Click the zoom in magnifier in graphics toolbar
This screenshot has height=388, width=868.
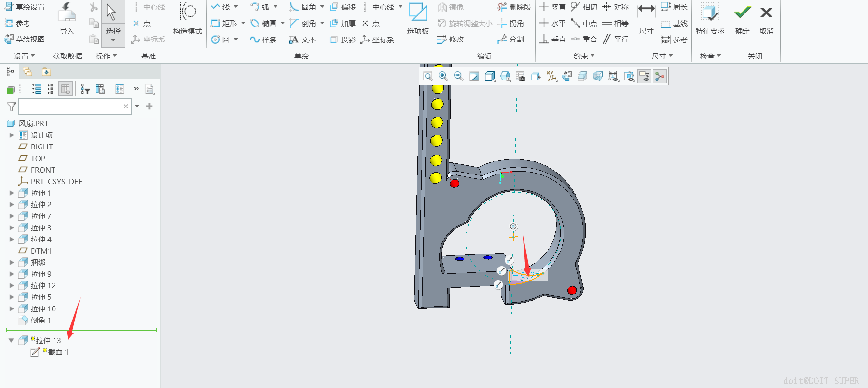click(443, 76)
